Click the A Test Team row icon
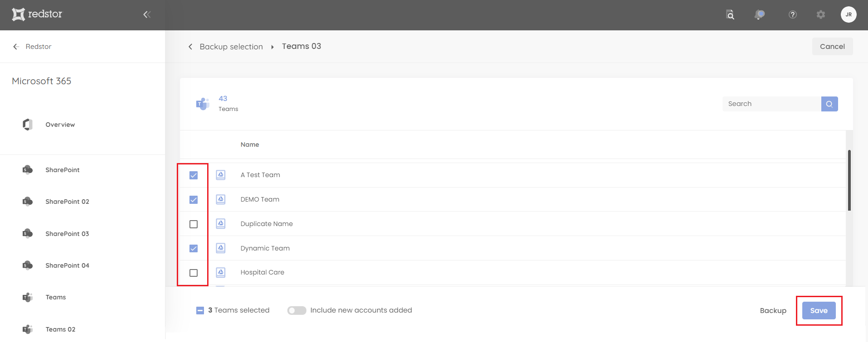The image size is (868, 342). (x=221, y=175)
